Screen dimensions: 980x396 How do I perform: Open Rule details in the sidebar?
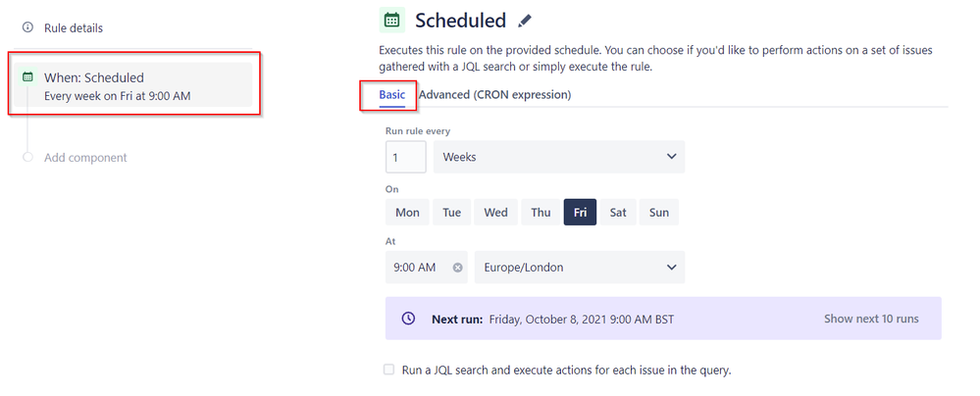tap(74, 27)
